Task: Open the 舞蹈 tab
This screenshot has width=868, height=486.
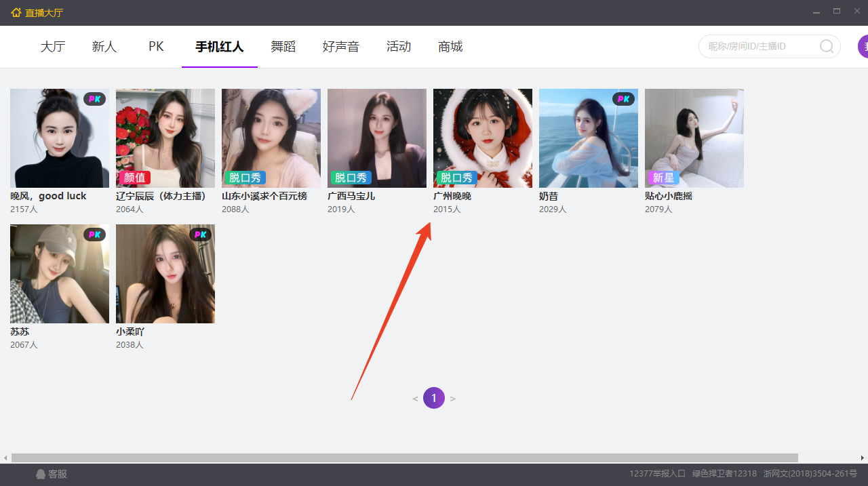Action: (x=283, y=47)
